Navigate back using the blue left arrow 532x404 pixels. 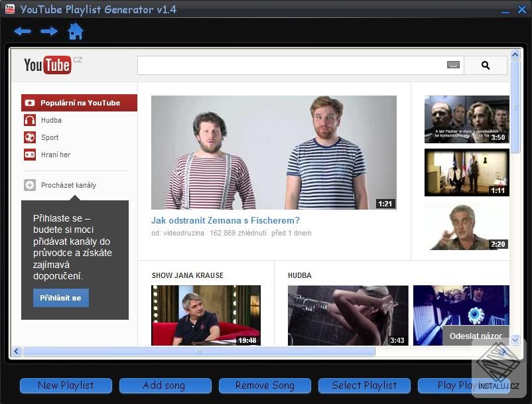pos(22,31)
